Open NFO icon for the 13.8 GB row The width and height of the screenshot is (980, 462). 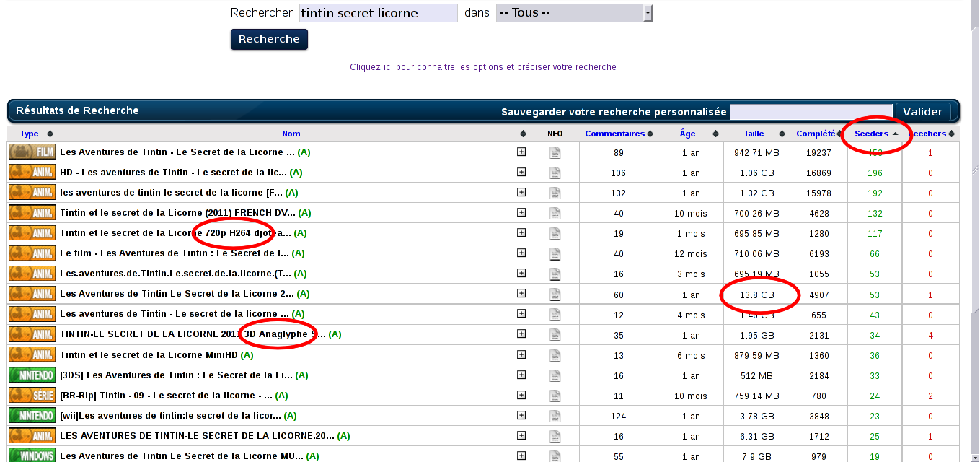click(555, 294)
